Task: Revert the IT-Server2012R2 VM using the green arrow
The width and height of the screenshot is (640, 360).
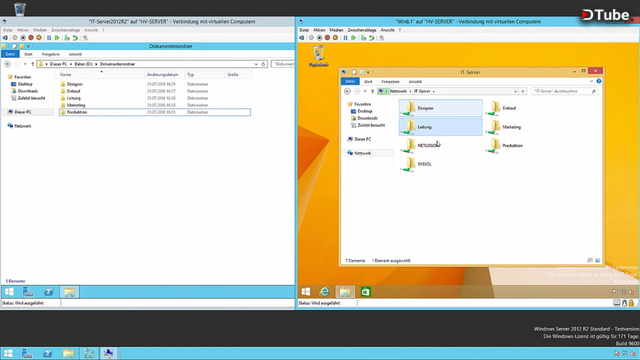Action: click(x=75, y=38)
